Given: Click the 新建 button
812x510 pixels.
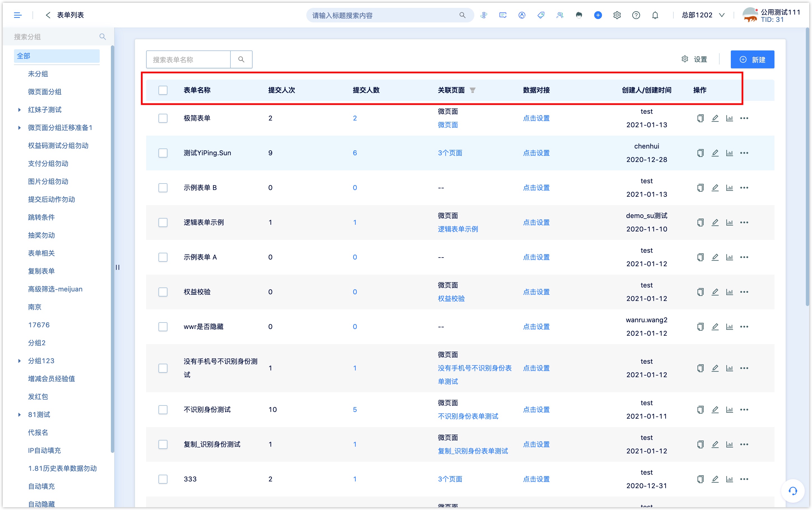Looking at the screenshot, I should click(x=752, y=59).
